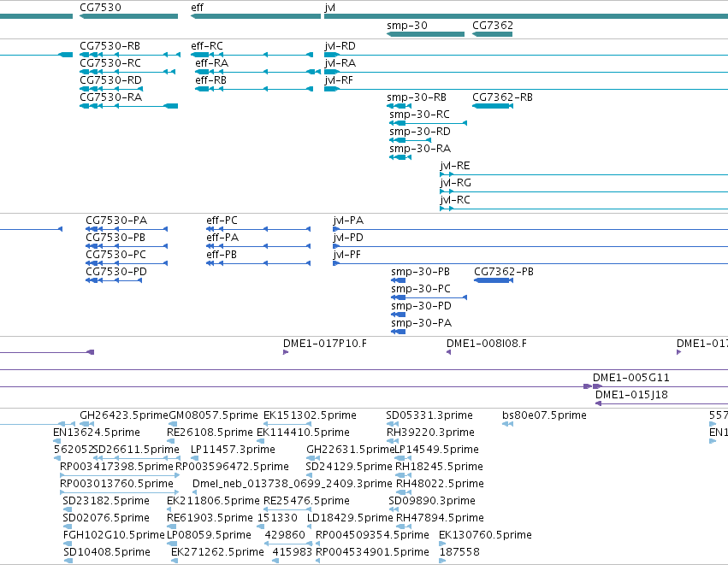Click protein label CG7530-PA

point(116,221)
